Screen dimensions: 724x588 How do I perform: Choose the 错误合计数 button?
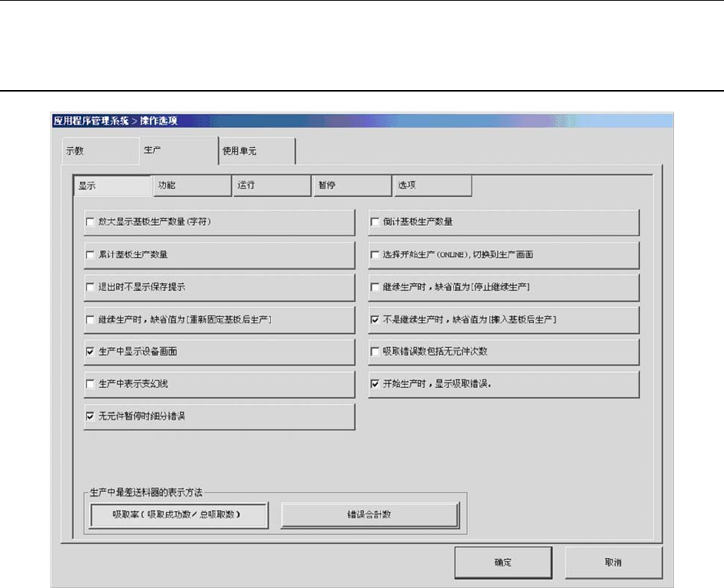coord(370,515)
